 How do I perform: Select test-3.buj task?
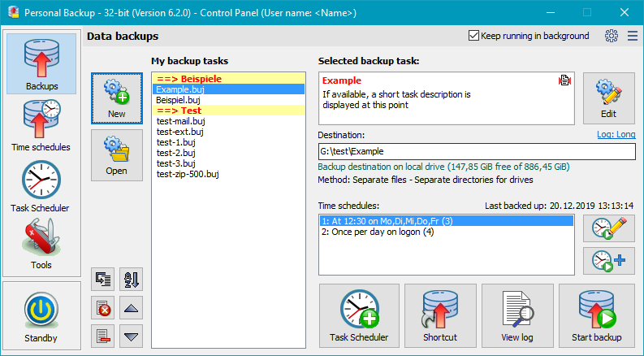(229, 163)
